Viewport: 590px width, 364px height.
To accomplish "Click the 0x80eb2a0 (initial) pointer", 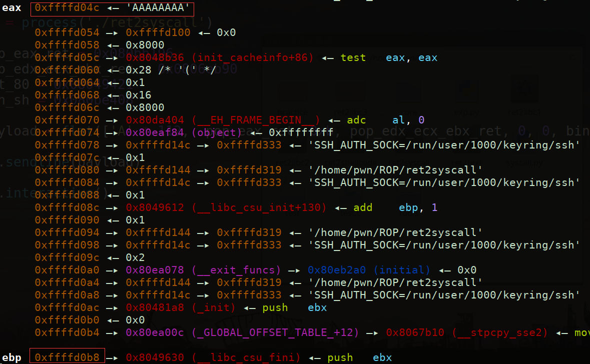I will 369,269.
